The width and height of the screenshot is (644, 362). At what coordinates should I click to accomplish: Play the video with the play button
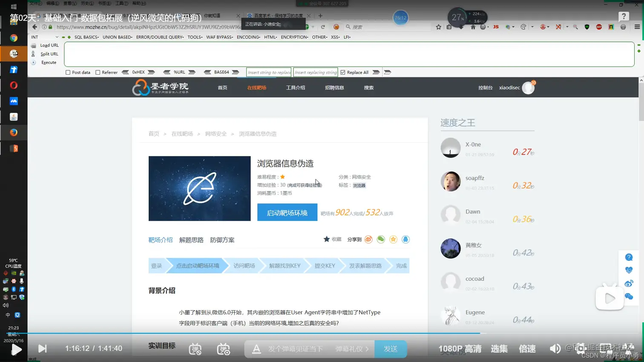point(16,350)
